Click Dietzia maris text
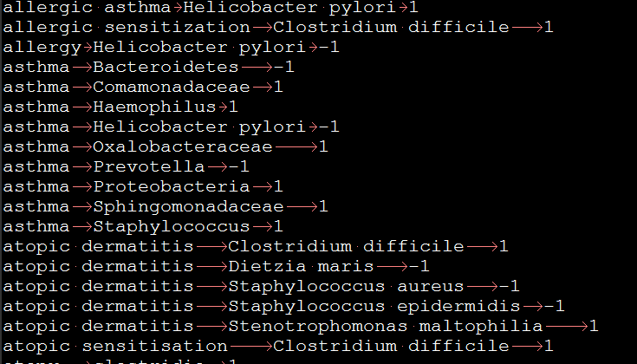 click(301, 267)
